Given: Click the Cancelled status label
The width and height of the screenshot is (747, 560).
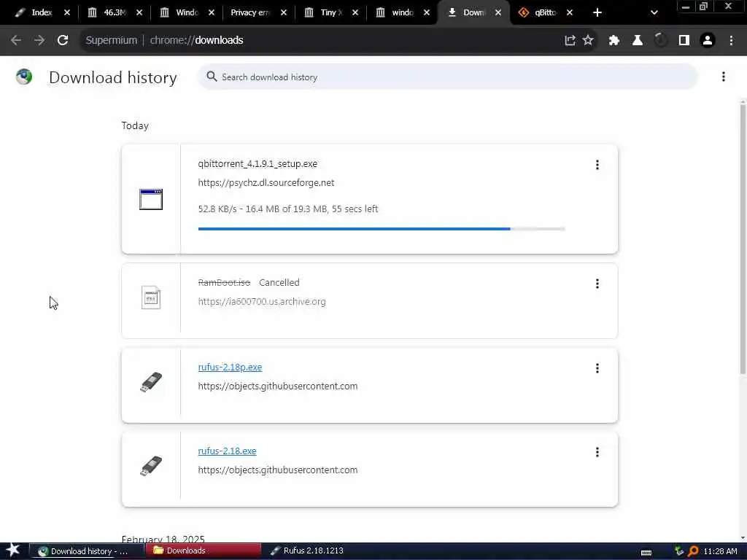Looking at the screenshot, I should tap(279, 282).
